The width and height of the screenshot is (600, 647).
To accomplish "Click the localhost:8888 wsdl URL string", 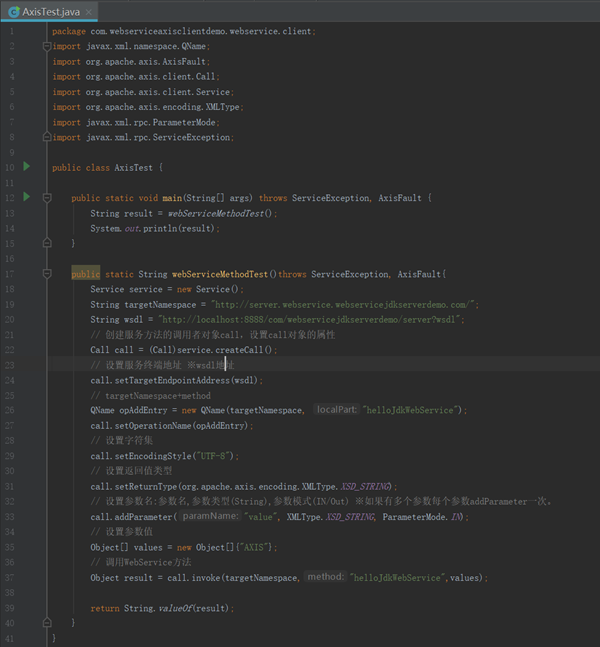I will [309, 320].
